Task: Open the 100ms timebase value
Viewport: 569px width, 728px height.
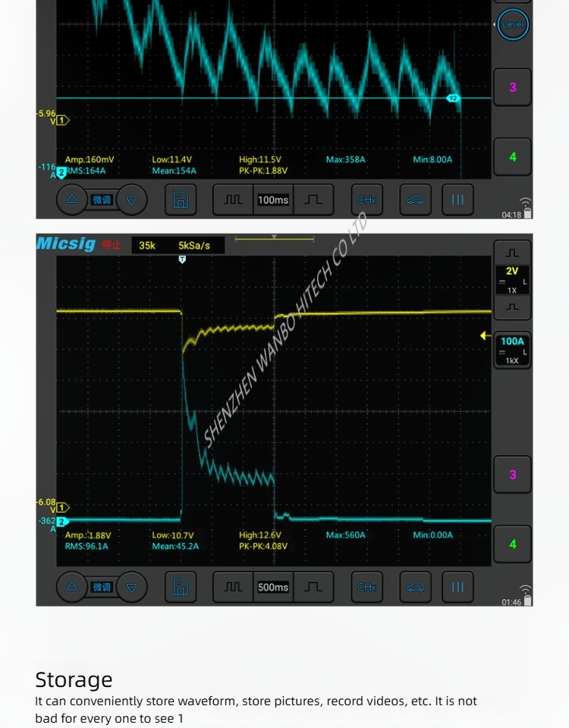Action: (273, 200)
